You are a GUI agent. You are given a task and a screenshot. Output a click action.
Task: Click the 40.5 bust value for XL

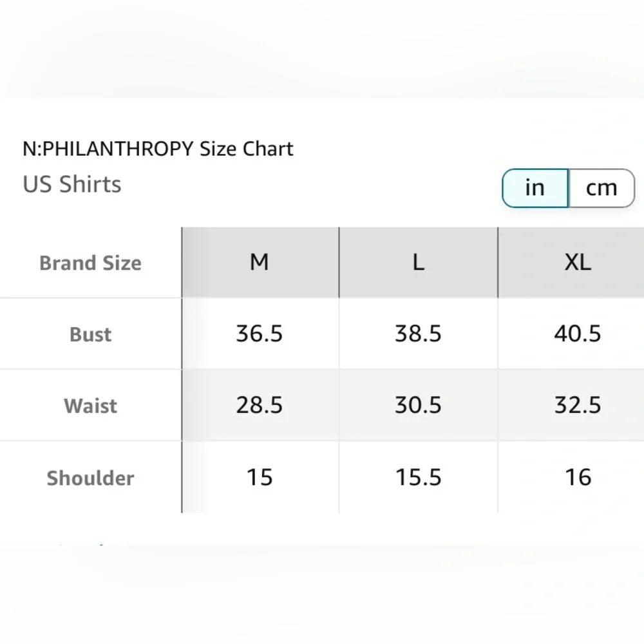point(578,334)
